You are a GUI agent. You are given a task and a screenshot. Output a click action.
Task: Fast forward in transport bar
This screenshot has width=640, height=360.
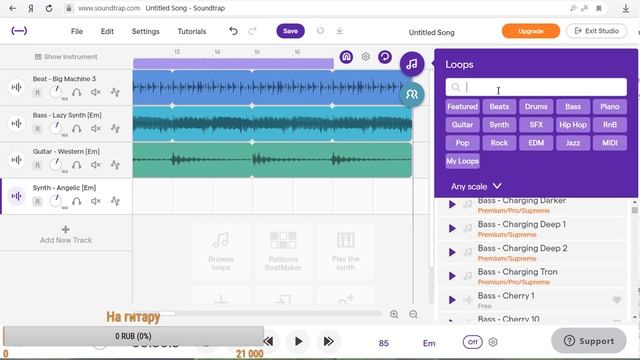[x=329, y=341]
